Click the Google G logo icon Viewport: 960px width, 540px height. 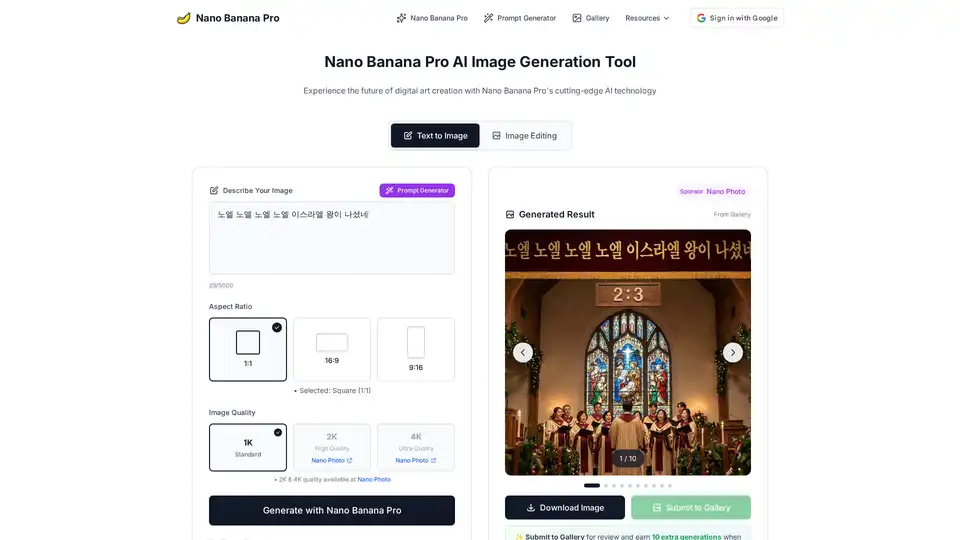701,18
